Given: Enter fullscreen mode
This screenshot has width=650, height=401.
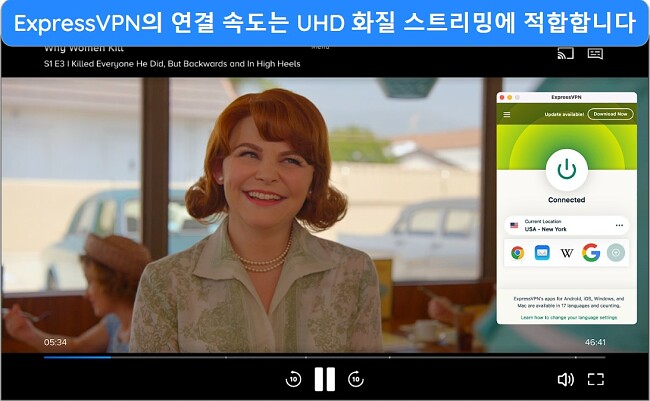Looking at the screenshot, I should tap(596, 379).
